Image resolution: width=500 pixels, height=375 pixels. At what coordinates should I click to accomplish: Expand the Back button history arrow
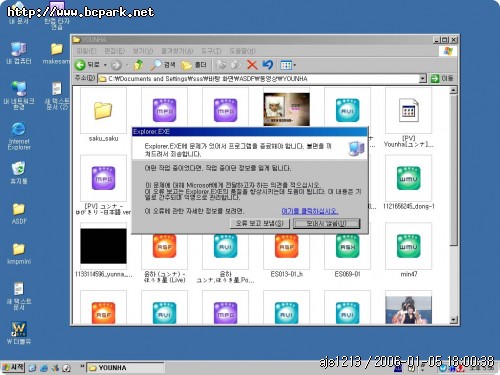pyautogui.click(x=105, y=65)
